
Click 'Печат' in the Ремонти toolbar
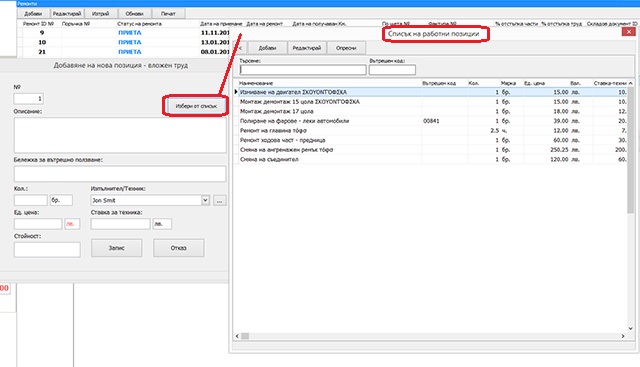168,13
